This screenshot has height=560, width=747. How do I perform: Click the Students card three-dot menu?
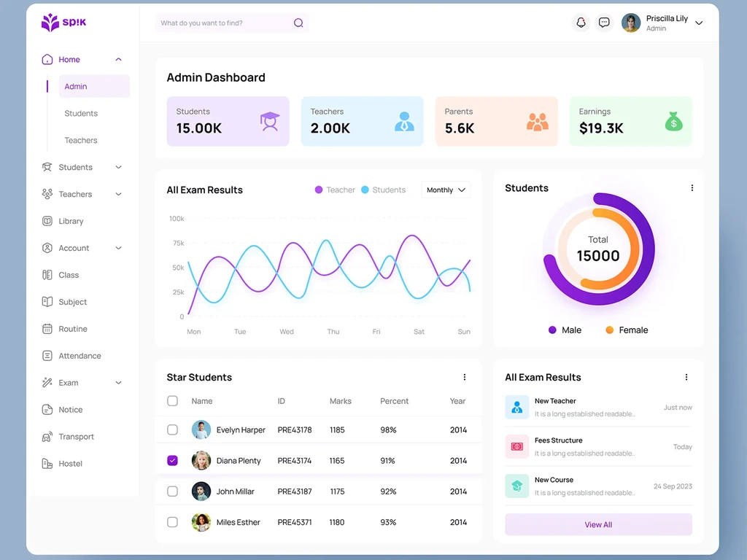(x=692, y=188)
